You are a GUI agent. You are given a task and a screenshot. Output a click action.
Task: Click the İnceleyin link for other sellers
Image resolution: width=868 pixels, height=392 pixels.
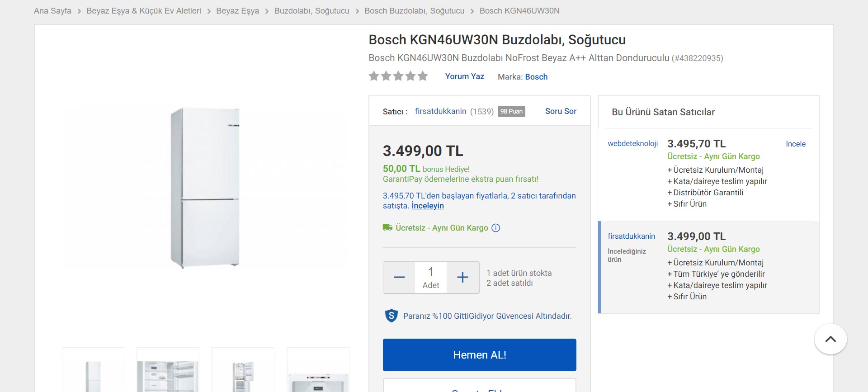pyautogui.click(x=428, y=206)
